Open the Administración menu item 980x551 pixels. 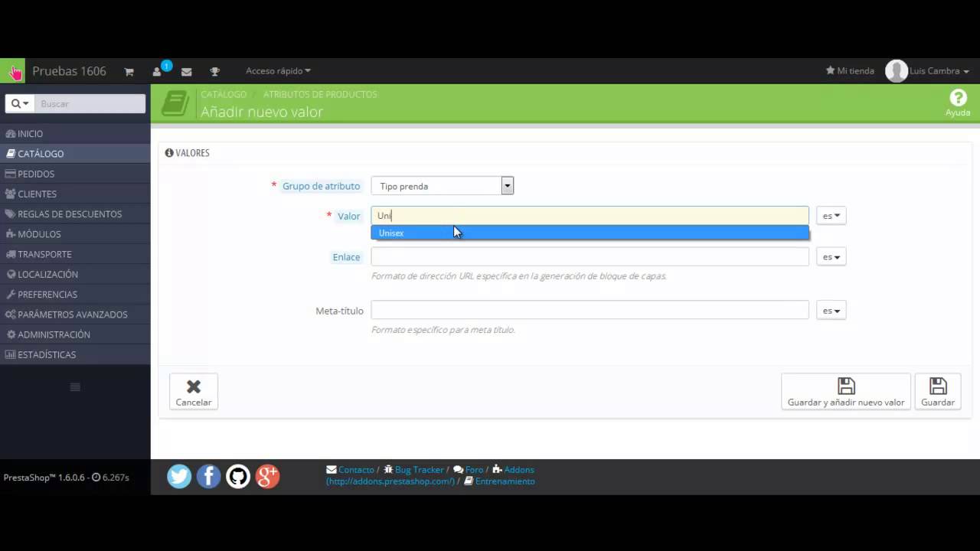(x=75, y=334)
